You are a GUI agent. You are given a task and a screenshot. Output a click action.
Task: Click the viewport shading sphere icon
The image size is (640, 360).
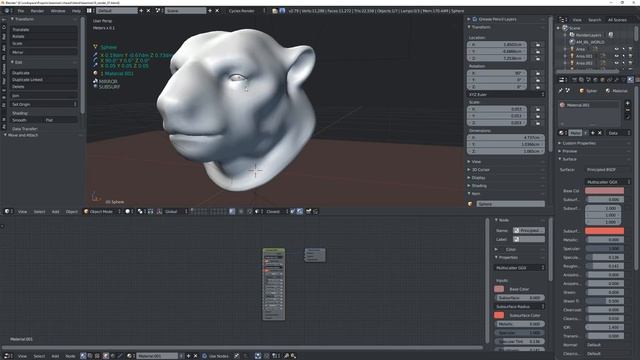(x=129, y=211)
